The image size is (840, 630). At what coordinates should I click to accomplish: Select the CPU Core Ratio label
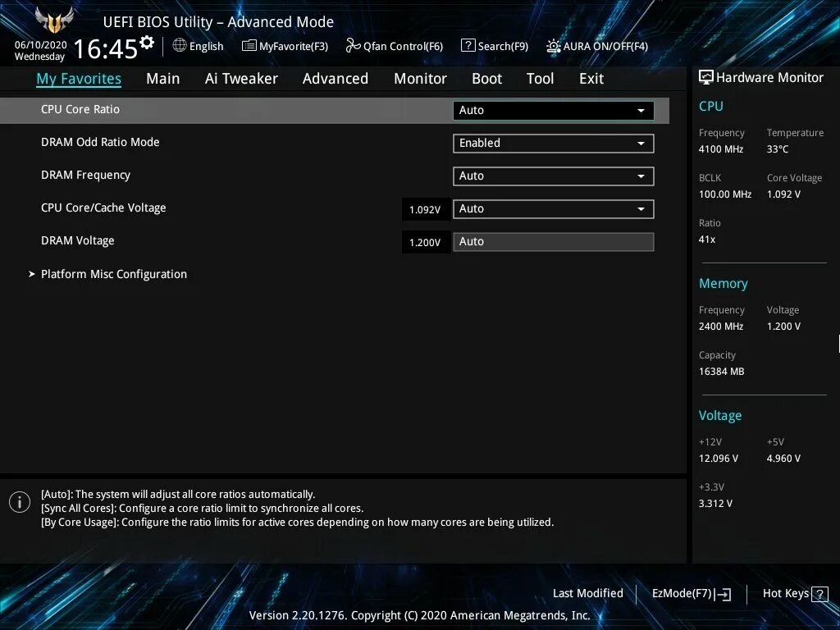point(80,109)
